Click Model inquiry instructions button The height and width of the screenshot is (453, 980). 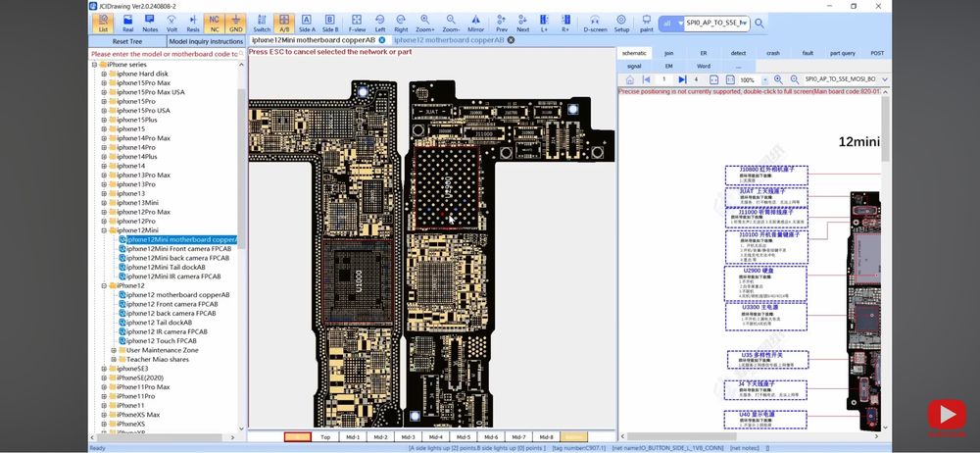pyautogui.click(x=206, y=41)
